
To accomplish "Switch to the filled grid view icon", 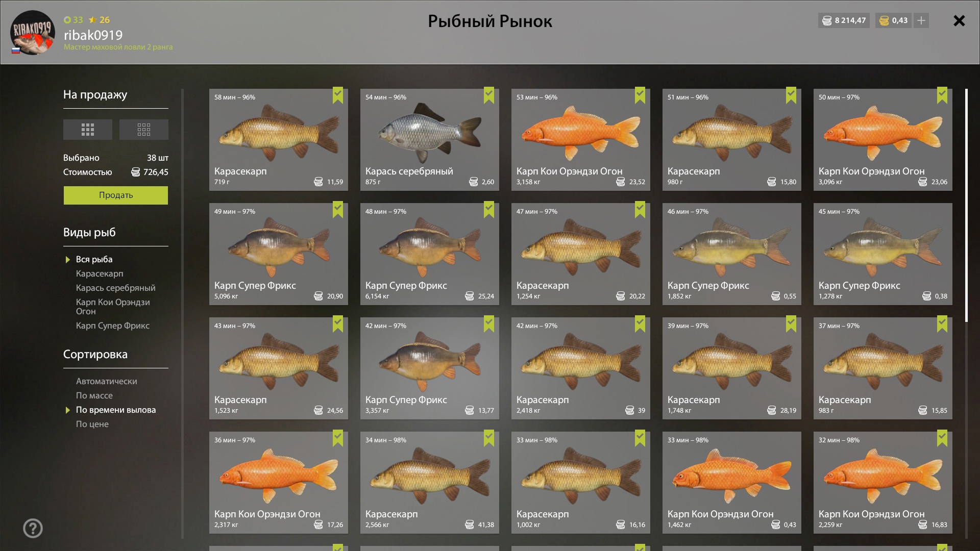I will (x=88, y=130).
